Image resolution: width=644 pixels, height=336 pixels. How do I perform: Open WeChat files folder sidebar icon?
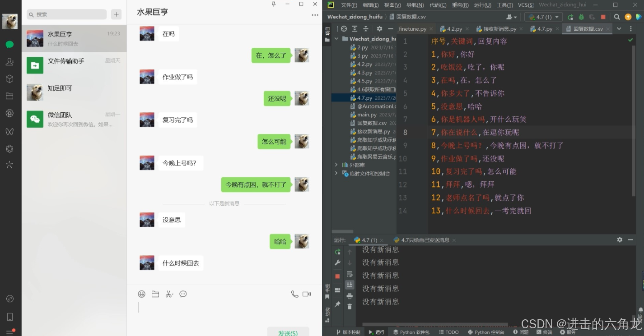(9, 96)
